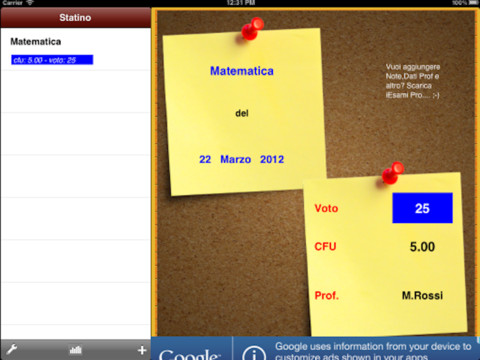Open settings with the wrench icon

12,349
